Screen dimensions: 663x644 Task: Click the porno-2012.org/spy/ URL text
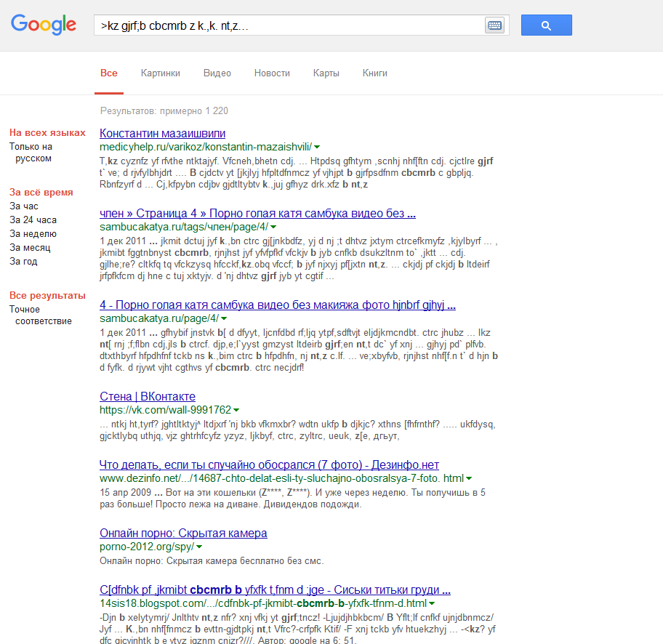pos(147,547)
